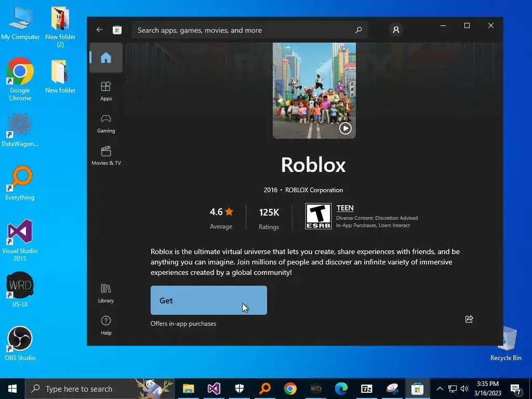Click the Roblox poster thumbnail
The height and width of the screenshot is (399, 532).
314,90
